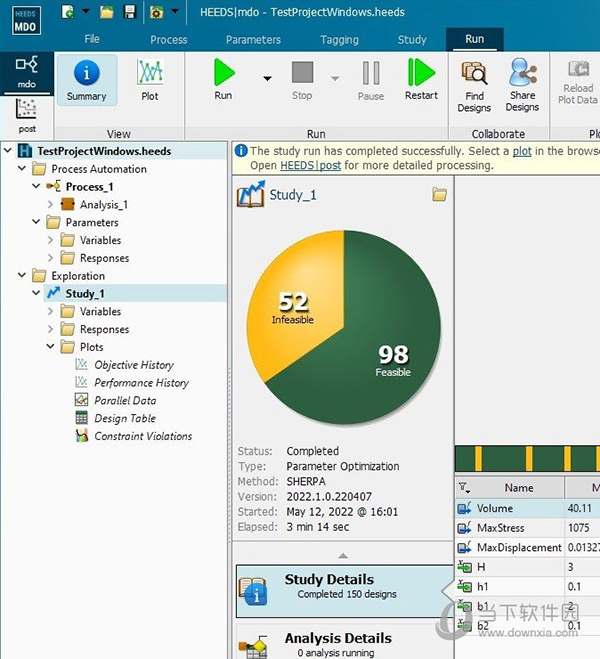The image size is (600, 659).
Task: Select the Run ribbon tab
Action: pos(475,39)
